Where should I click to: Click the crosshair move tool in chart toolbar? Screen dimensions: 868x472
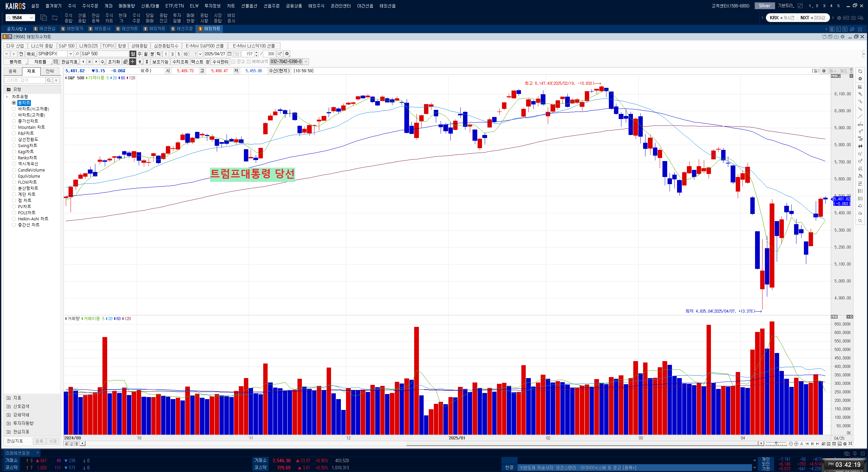point(133,62)
